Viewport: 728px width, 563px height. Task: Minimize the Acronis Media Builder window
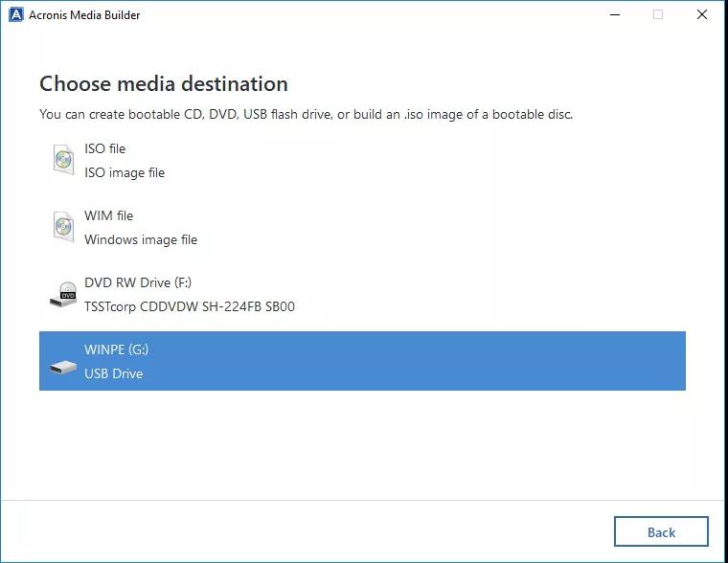(x=613, y=14)
